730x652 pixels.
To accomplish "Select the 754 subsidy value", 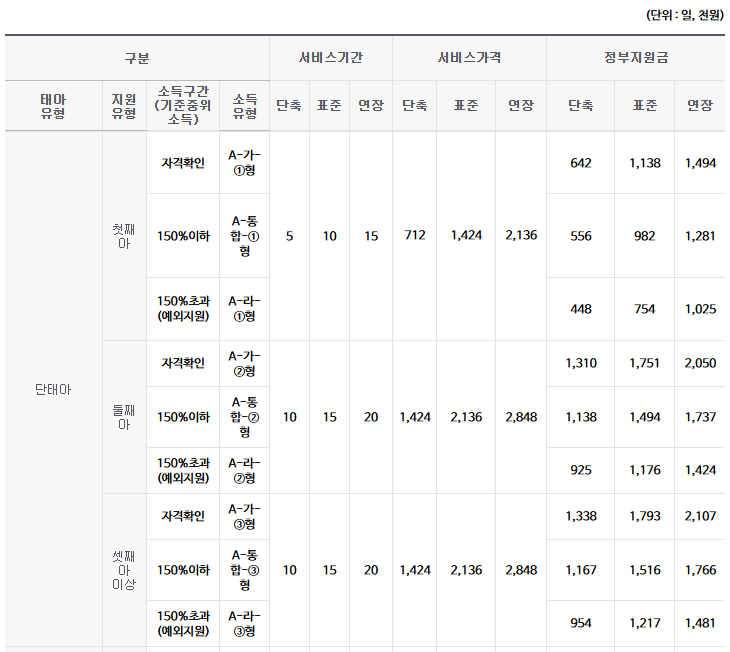I will (x=644, y=309).
